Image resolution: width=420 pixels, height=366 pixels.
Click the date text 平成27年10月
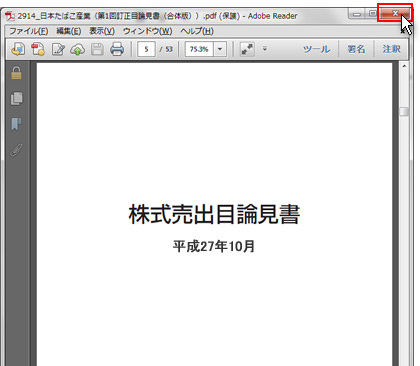pyautogui.click(x=214, y=246)
